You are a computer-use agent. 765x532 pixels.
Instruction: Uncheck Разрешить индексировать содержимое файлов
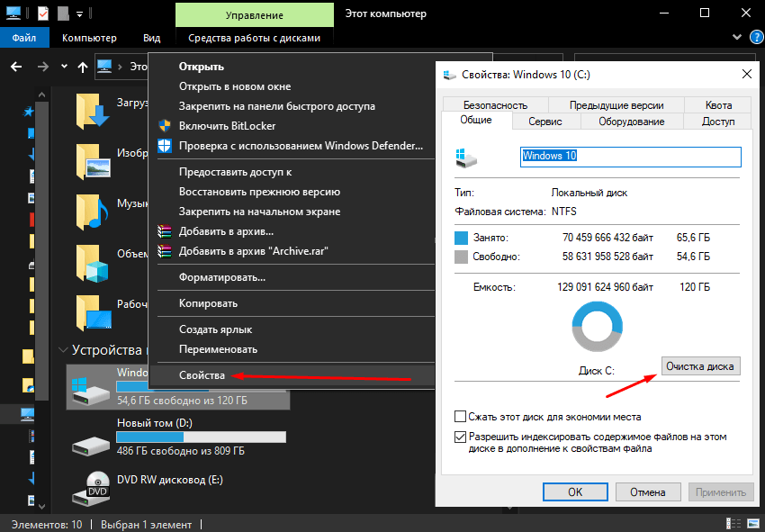(x=460, y=437)
